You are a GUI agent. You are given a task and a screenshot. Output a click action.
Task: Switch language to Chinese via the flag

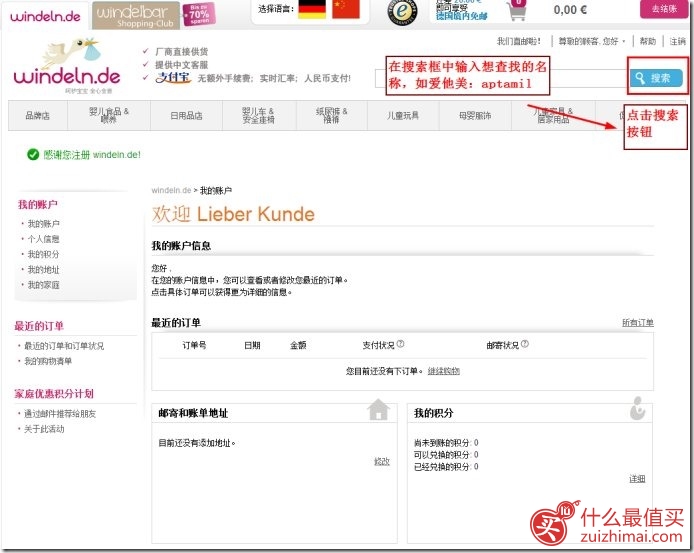346,9
